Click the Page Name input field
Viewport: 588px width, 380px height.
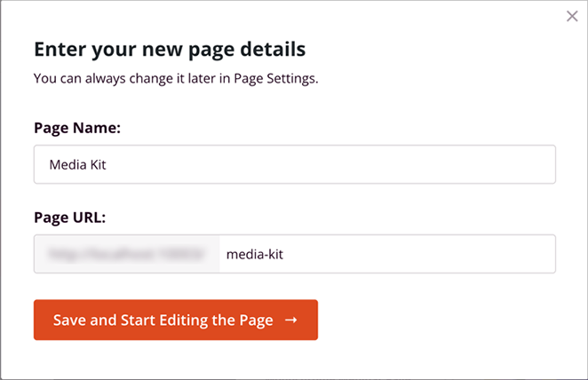[x=294, y=164]
